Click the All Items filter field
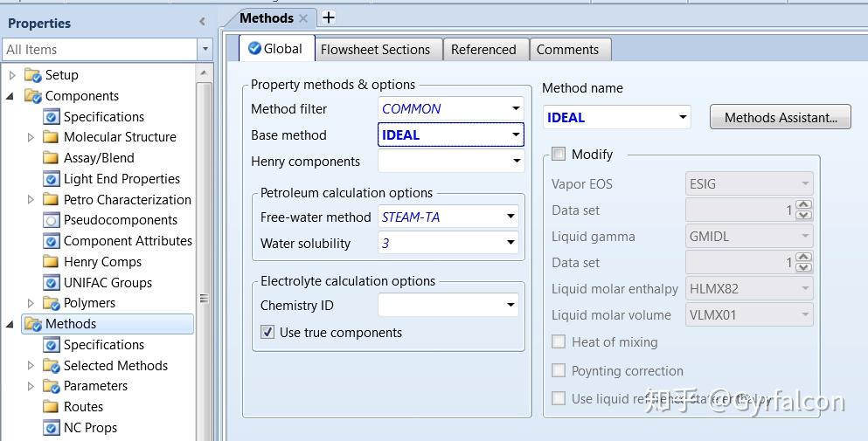This screenshot has height=441, width=868. pyautogui.click(x=99, y=50)
